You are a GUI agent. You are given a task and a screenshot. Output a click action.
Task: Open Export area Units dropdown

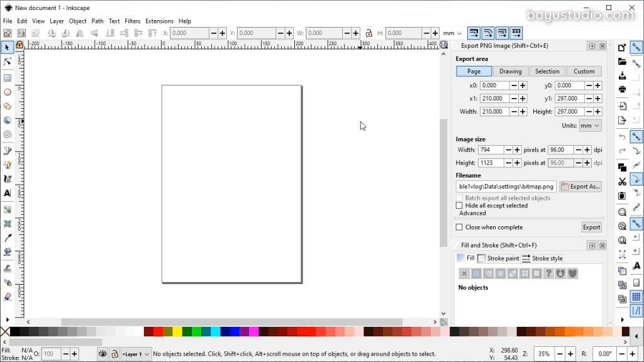click(590, 126)
